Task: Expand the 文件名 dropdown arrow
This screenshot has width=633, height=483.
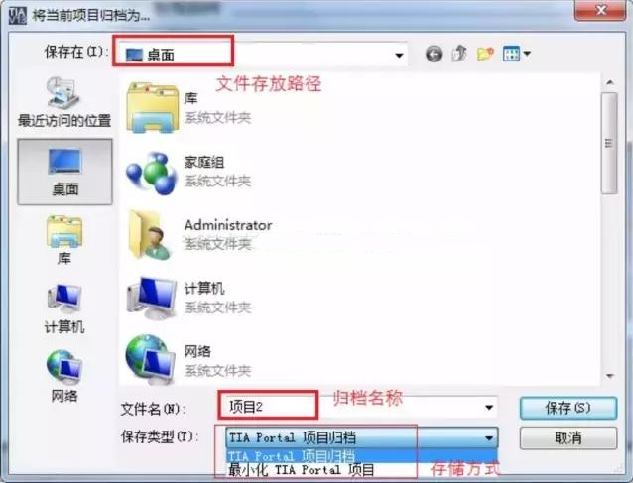Action: (489, 407)
